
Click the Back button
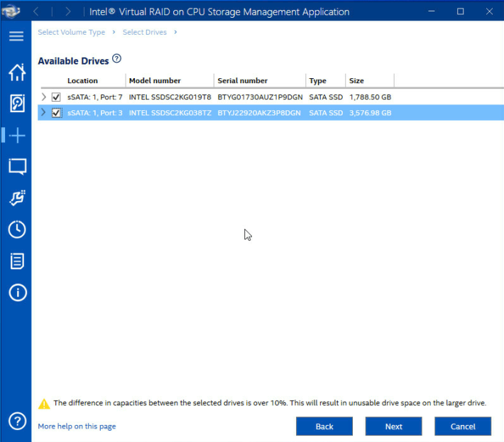[x=324, y=426]
